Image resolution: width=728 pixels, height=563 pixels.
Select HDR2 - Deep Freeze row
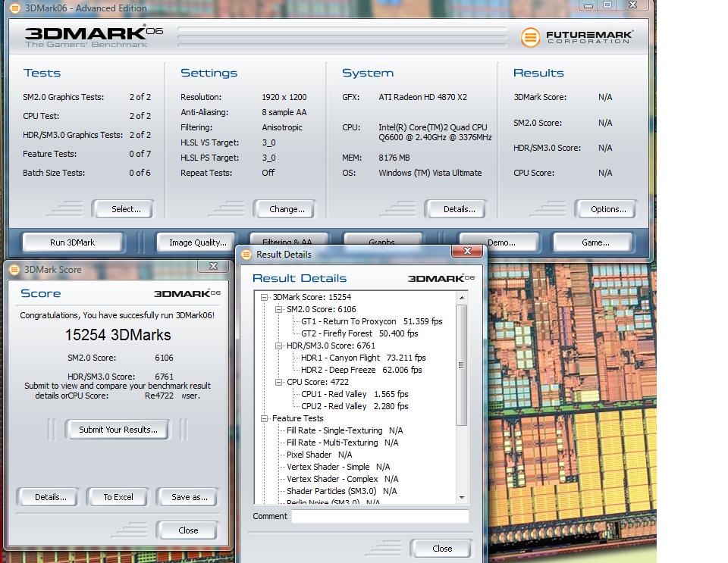pyautogui.click(x=361, y=370)
